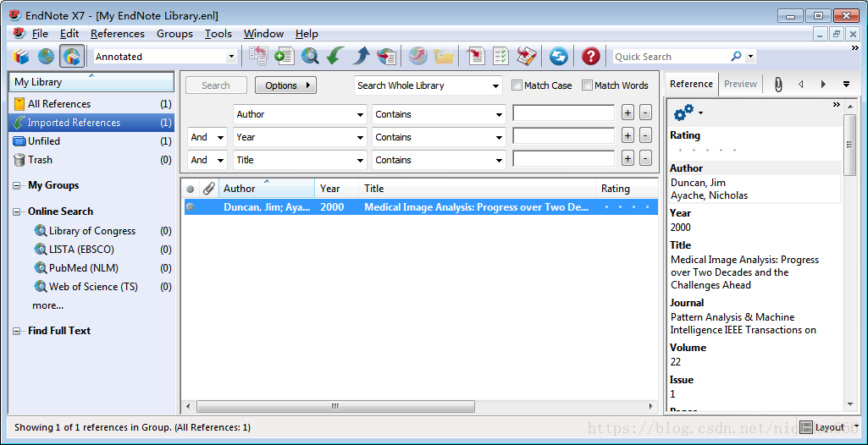Image resolution: width=868 pixels, height=445 pixels.
Task: Switch to the Preview tab
Action: [x=740, y=84]
